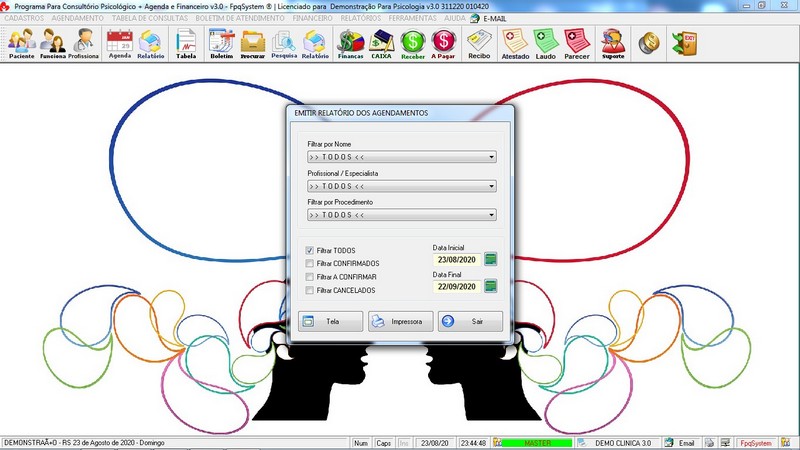The width and height of the screenshot is (800, 450).
Task: Open the Parecer icon
Action: pos(577,44)
